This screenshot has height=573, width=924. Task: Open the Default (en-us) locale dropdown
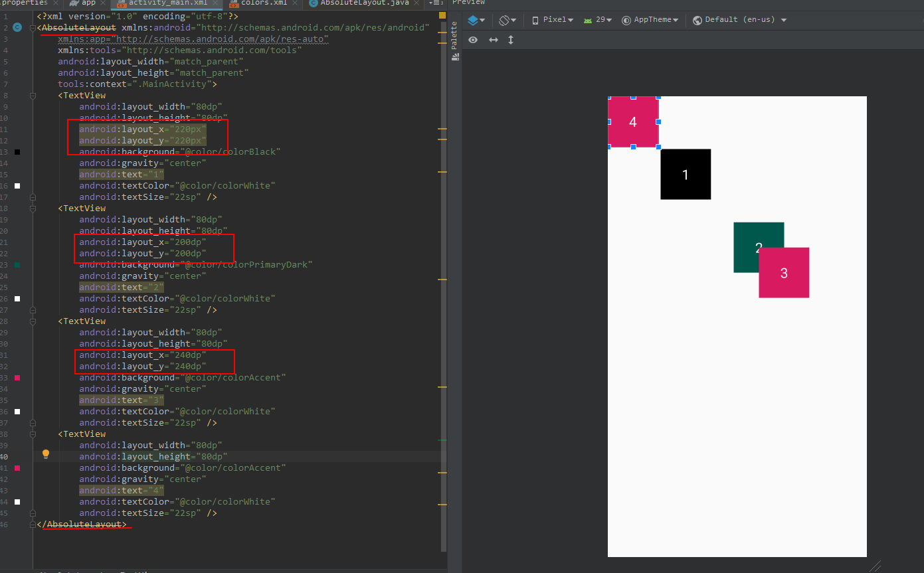(x=739, y=20)
